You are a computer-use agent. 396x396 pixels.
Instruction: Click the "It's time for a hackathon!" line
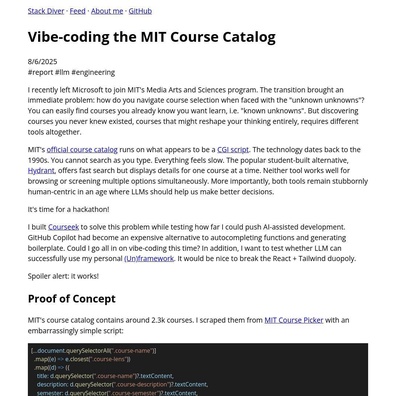pos(68,210)
